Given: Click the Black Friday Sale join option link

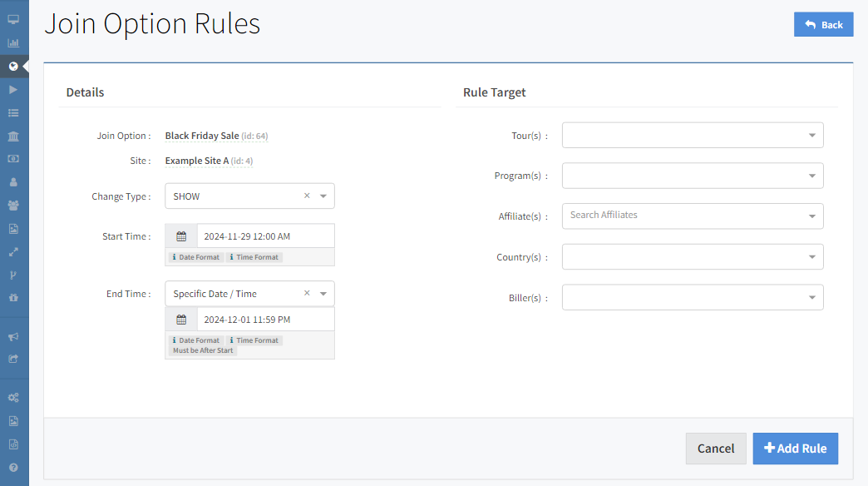Looking at the screenshot, I should pos(202,136).
